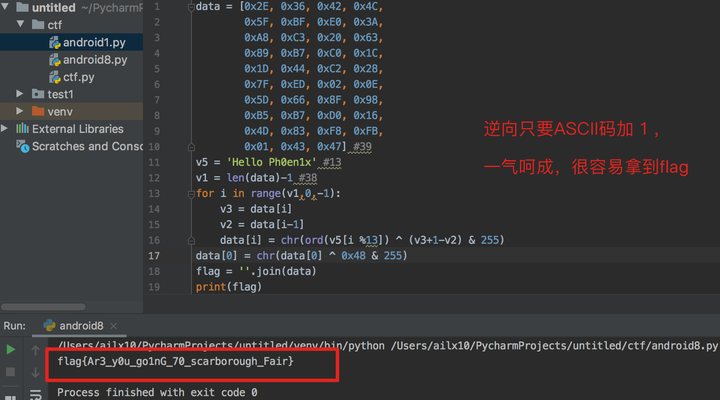
Task: Click the down arrow in Run panel
Action: (35, 372)
